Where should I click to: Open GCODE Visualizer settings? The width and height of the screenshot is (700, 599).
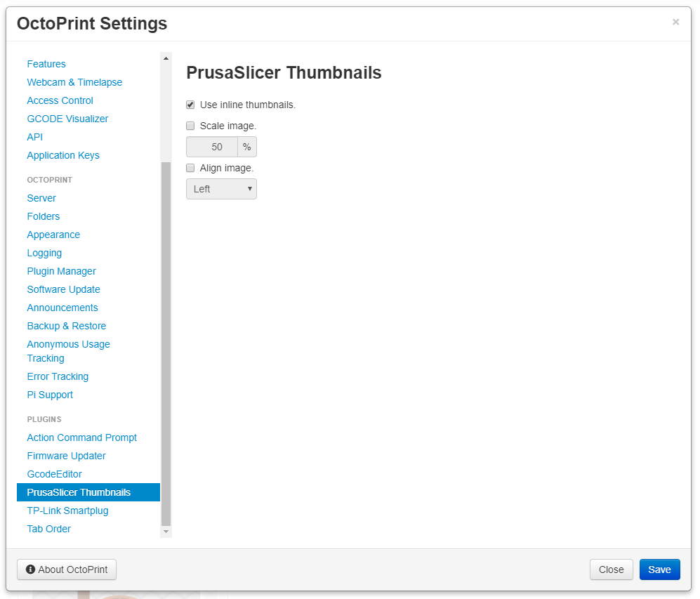67,119
